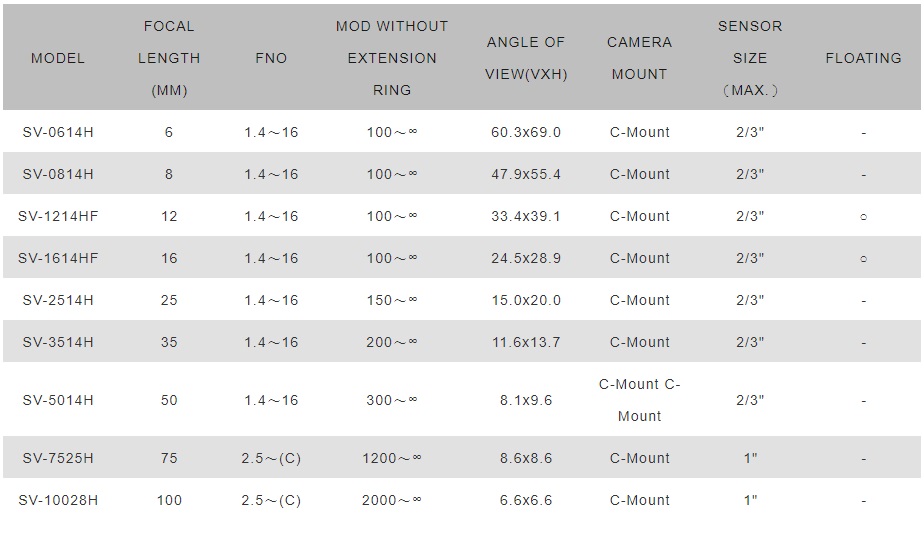The image size is (924, 544).
Task: Select the SV-7525H model entry
Action: pos(58,458)
